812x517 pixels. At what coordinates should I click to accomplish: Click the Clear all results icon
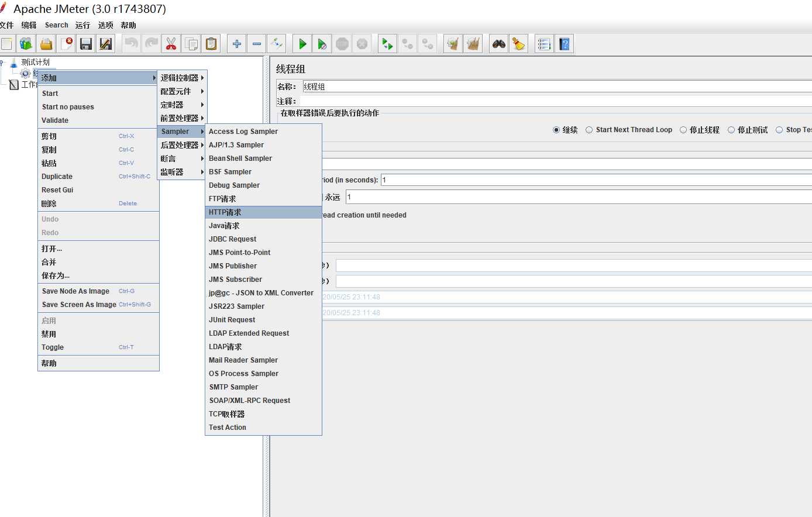tap(473, 44)
